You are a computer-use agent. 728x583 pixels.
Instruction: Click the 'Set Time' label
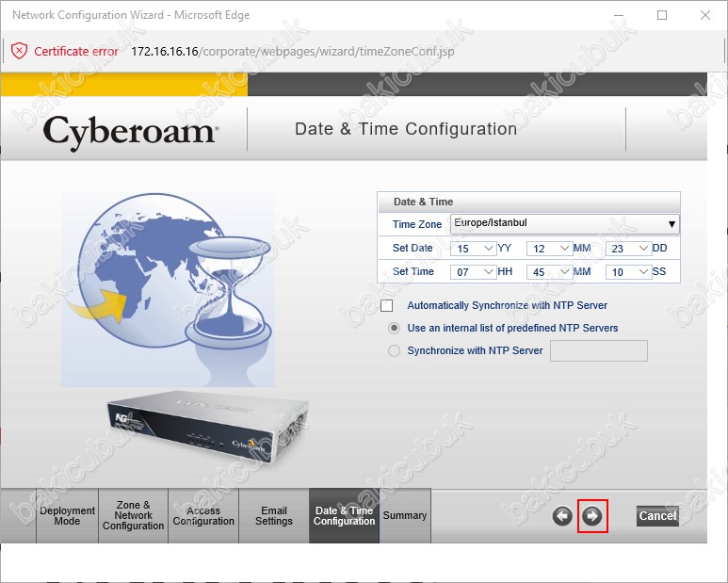click(x=413, y=271)
